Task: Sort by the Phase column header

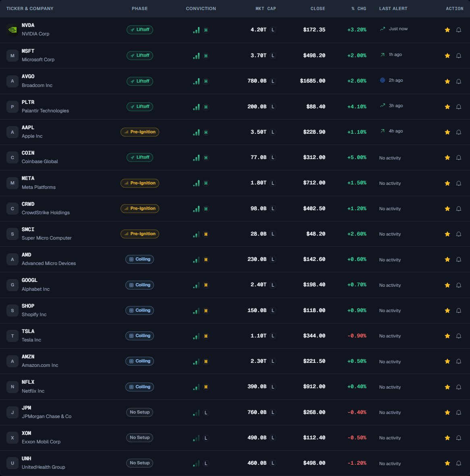Action: tap(140, 8)
